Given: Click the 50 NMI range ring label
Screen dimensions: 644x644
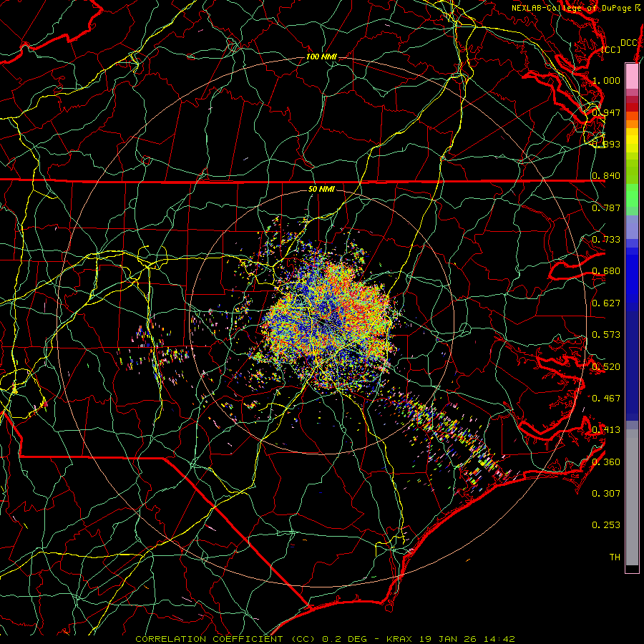Looking at the screenshot, I should tap(321, 189).
